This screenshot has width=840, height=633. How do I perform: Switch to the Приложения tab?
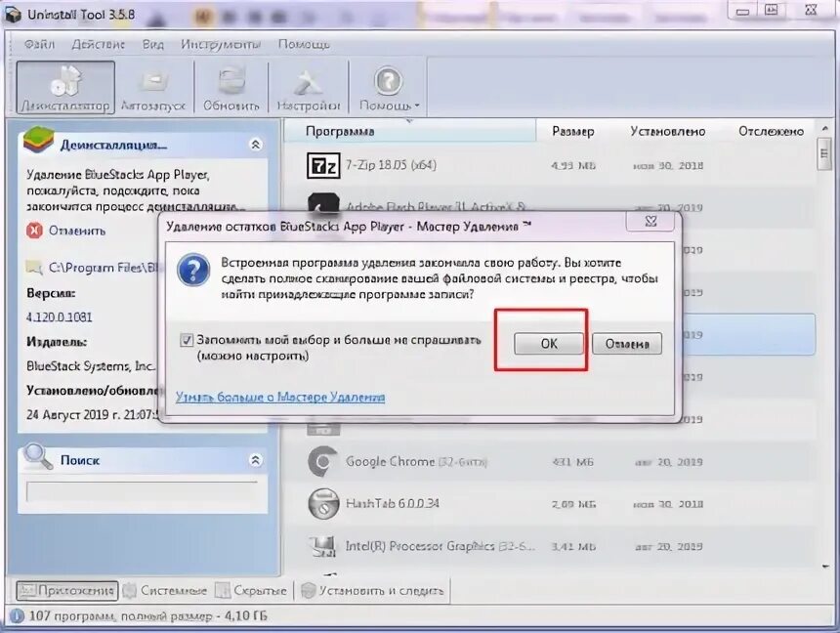(67, 591)
